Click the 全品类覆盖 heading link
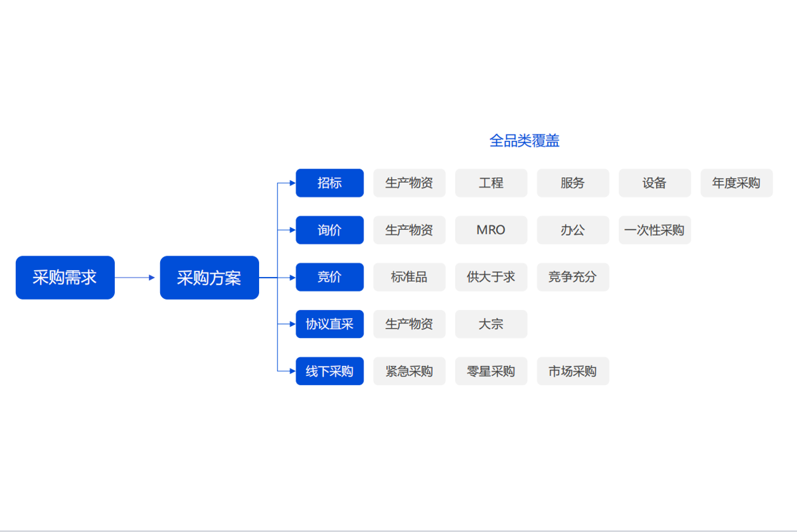This screenshot has width=797, height=532. click(524, 141)
